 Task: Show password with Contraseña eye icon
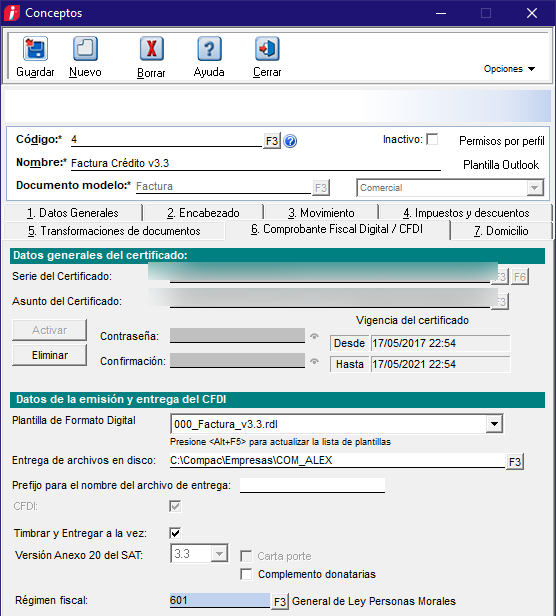pos(314,336)
